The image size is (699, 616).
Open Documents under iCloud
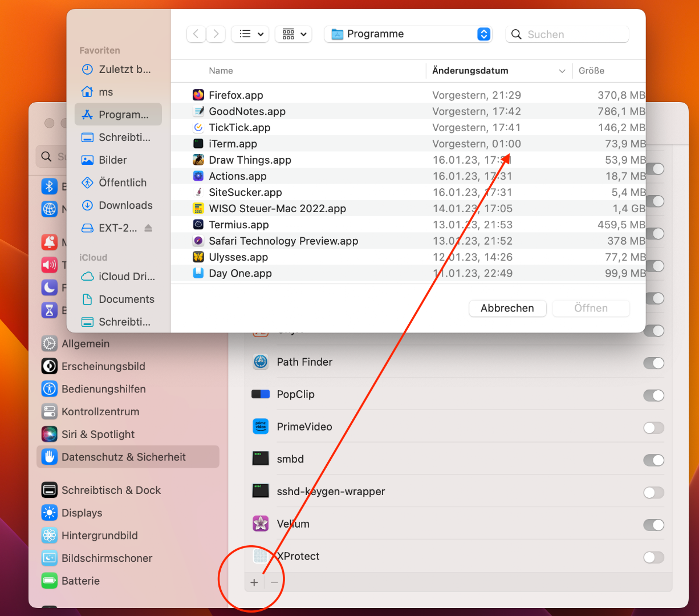118,299
